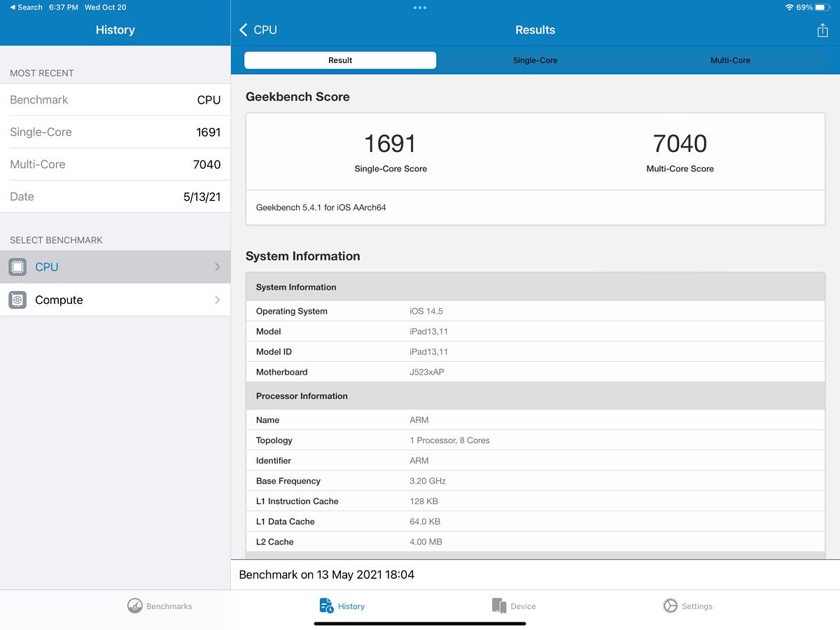This screenshot has width=840, height=630.
Task: Switch to the Single-Core segment
Action: (535, 60)
